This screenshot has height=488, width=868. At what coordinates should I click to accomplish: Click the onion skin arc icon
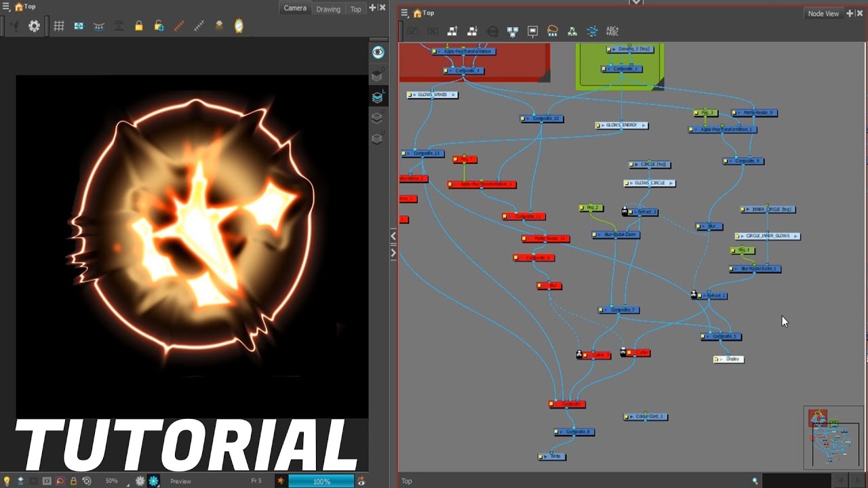(x=99, y=26)
